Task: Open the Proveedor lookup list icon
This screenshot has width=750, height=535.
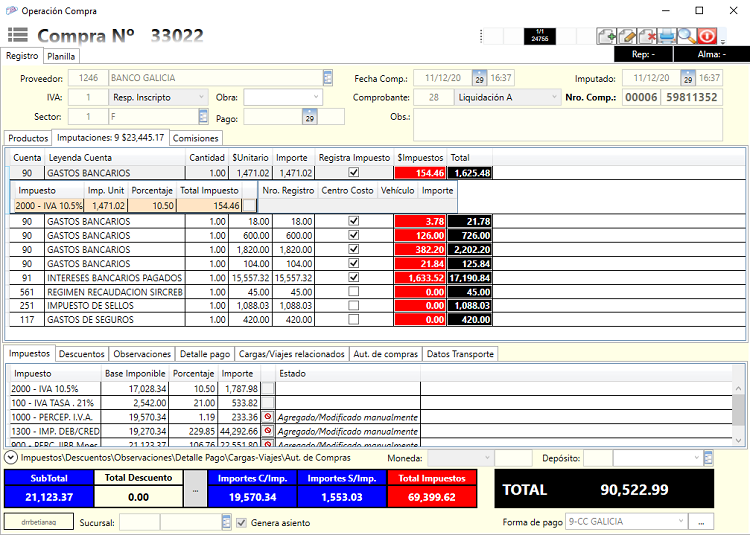Action: (x=328, y=78)
